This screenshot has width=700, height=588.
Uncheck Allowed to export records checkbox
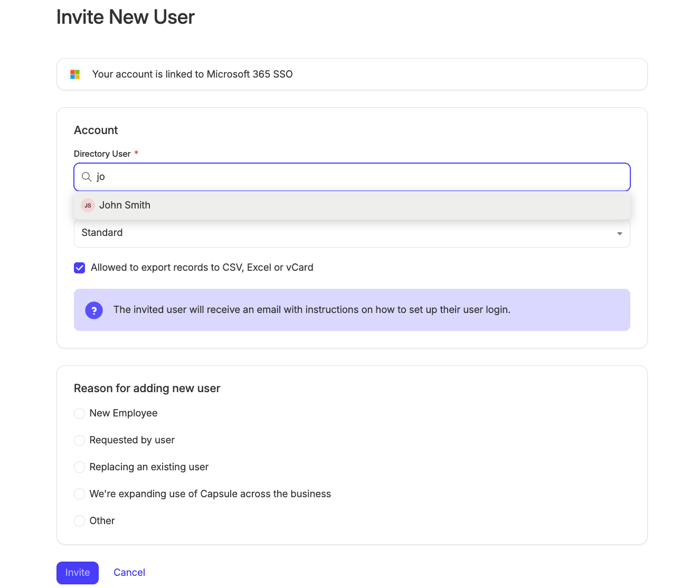pyautogui.click(x=79, y=268)
